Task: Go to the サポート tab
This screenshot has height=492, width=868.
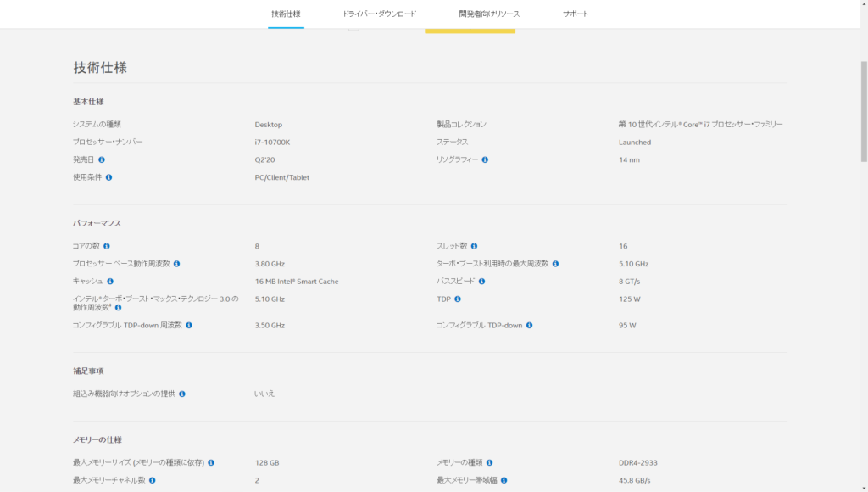Action: pos(573,14)
